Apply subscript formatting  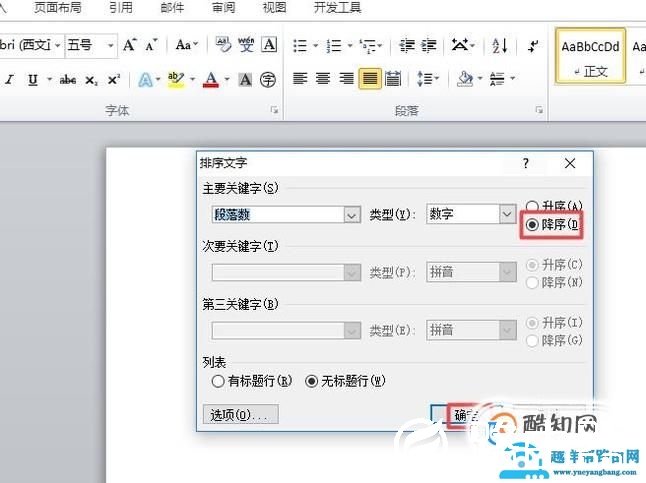coord(91,80)
